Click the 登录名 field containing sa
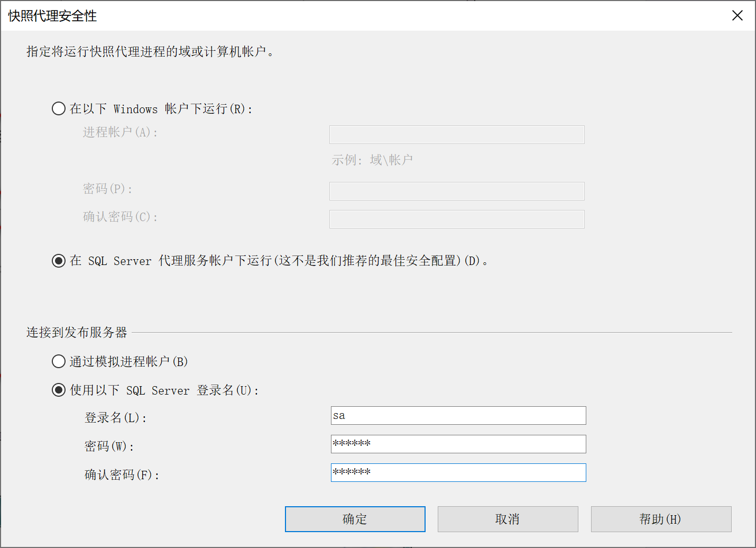 point(458,416)
